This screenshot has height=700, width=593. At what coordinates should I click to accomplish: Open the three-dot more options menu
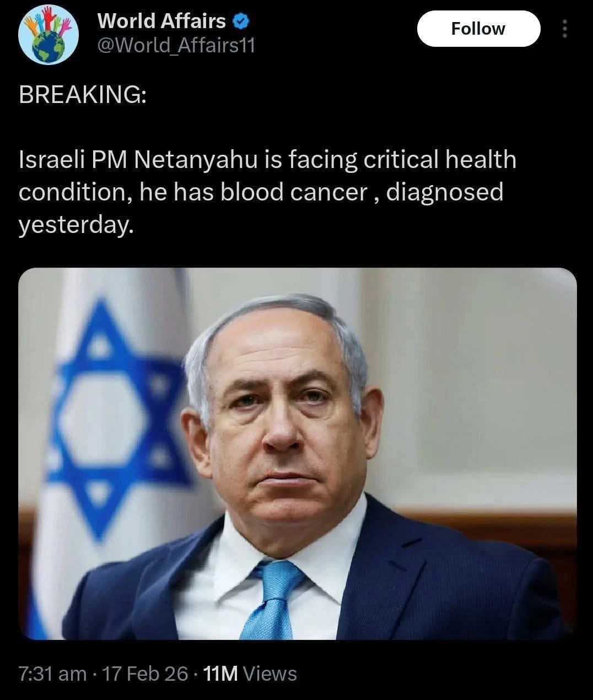pos(564,29)
